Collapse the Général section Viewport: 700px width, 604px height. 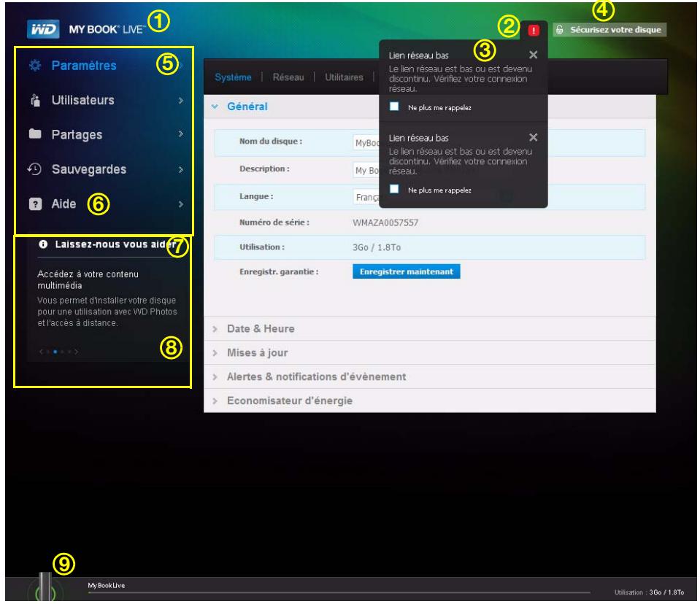[x=215, y=107]
